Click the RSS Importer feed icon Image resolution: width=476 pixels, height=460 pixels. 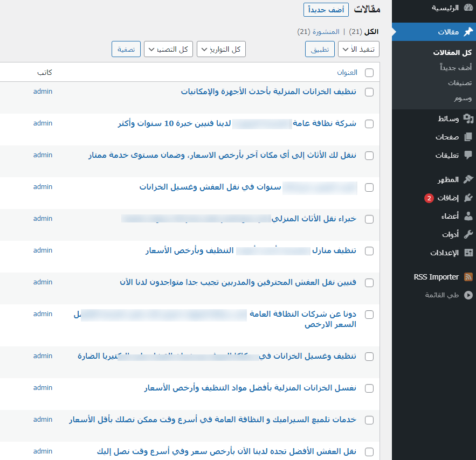[x=468, y=277]
